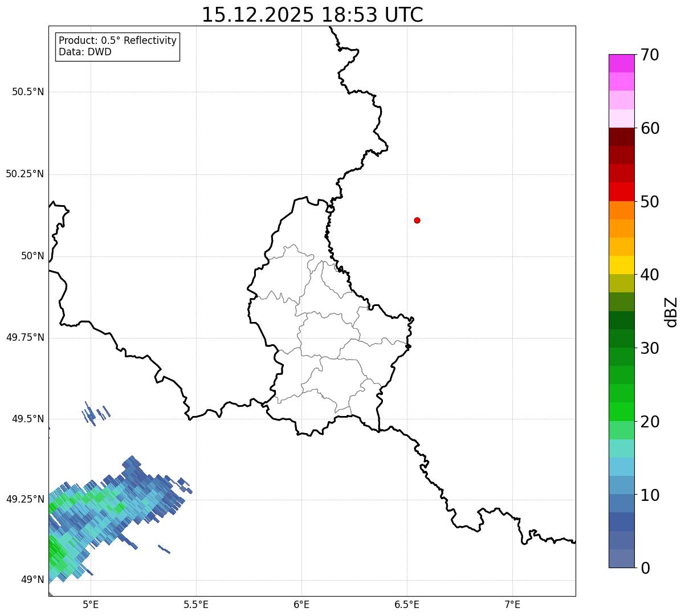Click the 5.5°E longitude label

(196, 604)
